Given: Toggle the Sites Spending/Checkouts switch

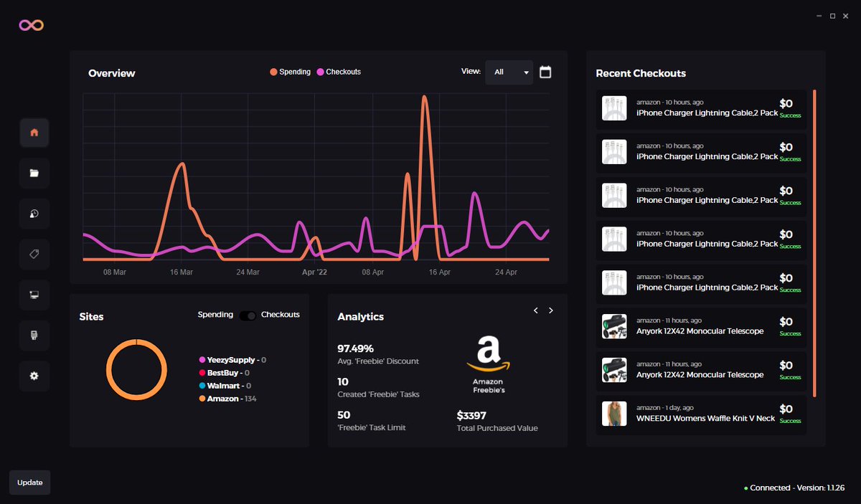Looking at the screenshot, I should click(248, 315).
